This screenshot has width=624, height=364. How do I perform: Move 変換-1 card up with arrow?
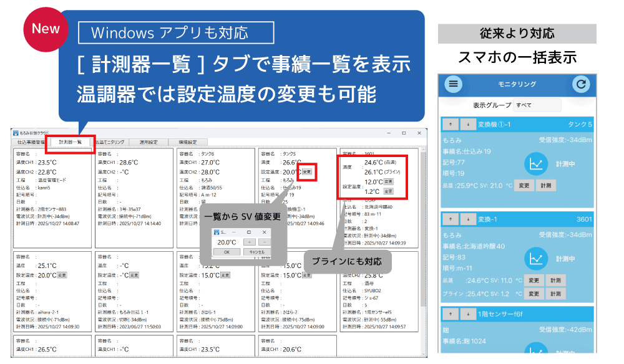450,219
